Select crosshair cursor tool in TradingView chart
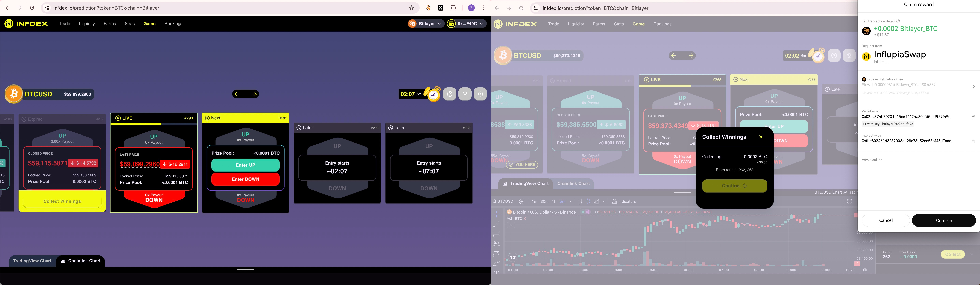980x285 pixels. [x=496, y=214]
